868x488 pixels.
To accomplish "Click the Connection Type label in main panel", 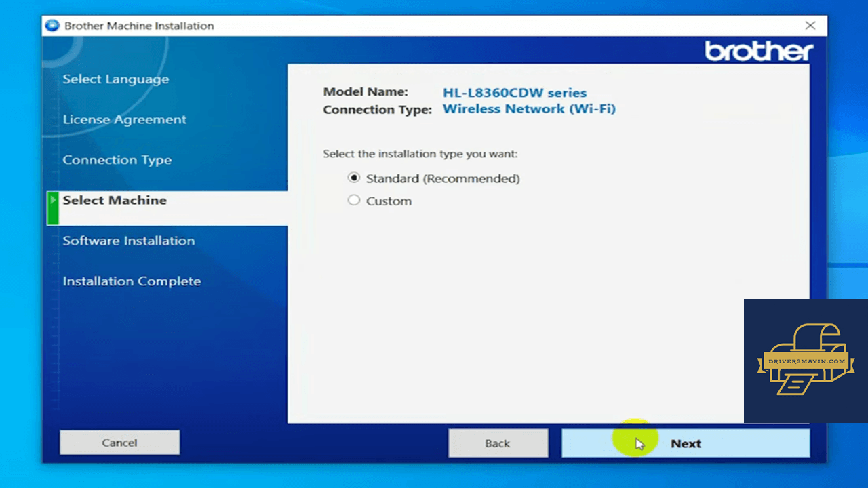I will (x=377, y=110).
